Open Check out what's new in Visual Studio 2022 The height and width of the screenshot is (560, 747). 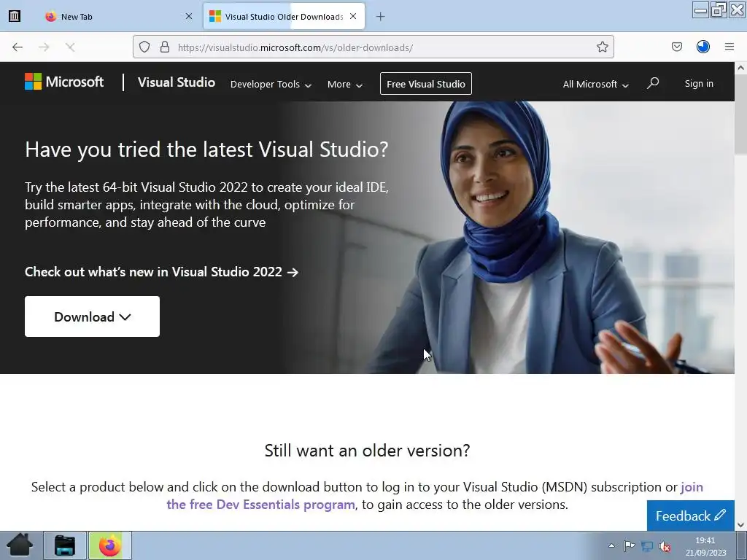[x=161, y=272]
